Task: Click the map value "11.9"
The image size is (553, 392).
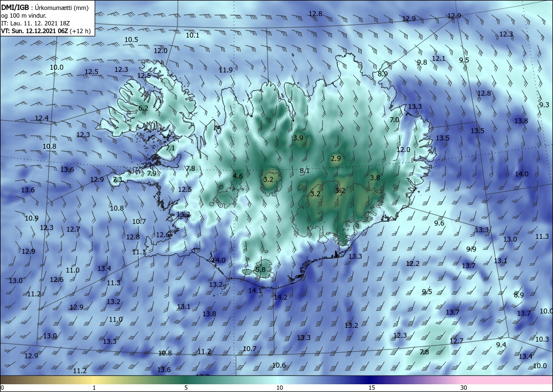Action: 226,70
